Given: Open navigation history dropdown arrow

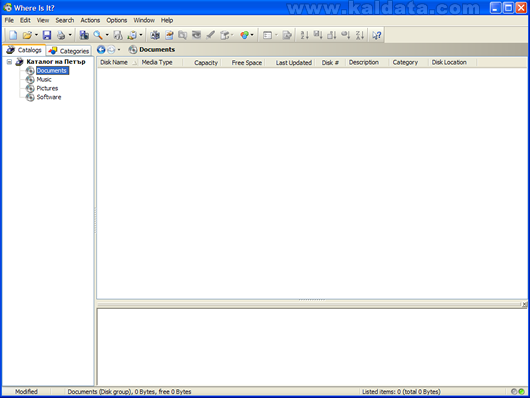Looking at the screenshot, I should [119, 50].
